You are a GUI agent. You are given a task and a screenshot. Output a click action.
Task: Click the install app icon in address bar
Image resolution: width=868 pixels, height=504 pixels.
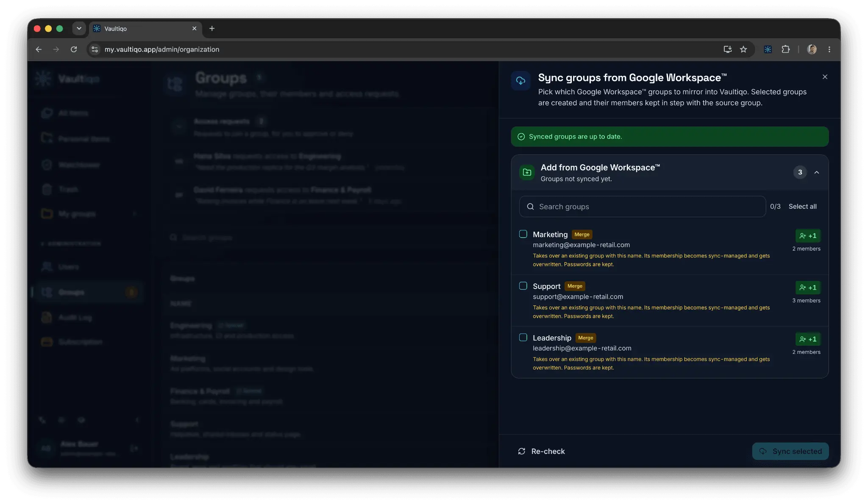pos(727,49)
